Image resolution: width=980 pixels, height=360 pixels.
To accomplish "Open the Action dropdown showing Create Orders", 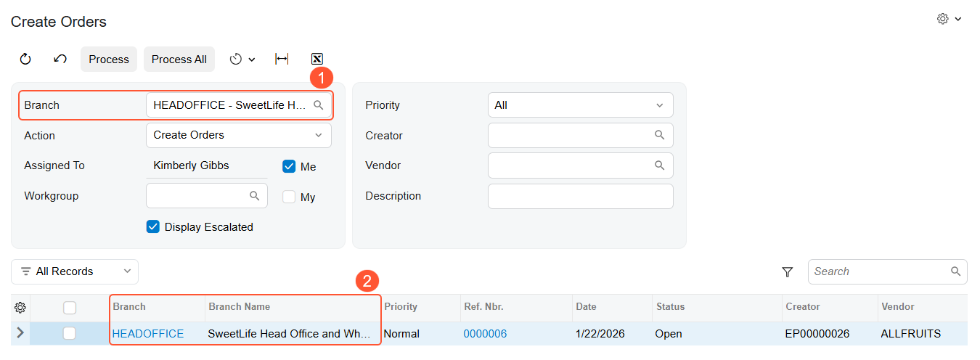I will (x=239, y=135).
